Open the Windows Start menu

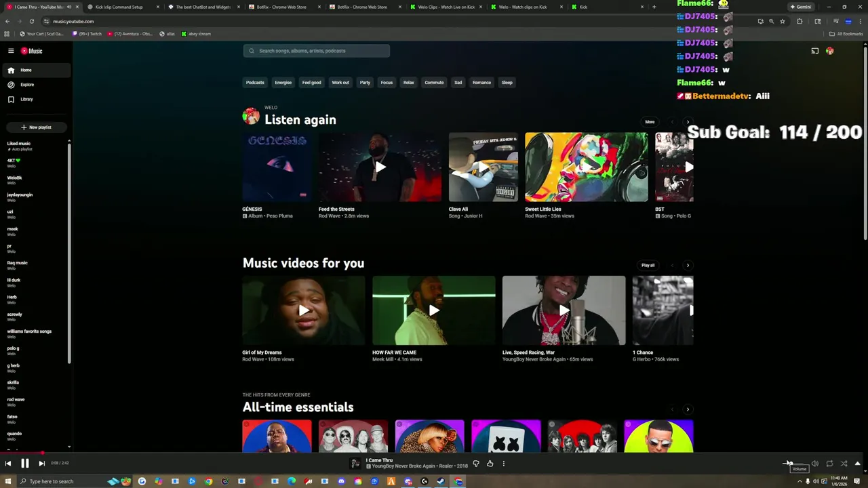[7, 481]
